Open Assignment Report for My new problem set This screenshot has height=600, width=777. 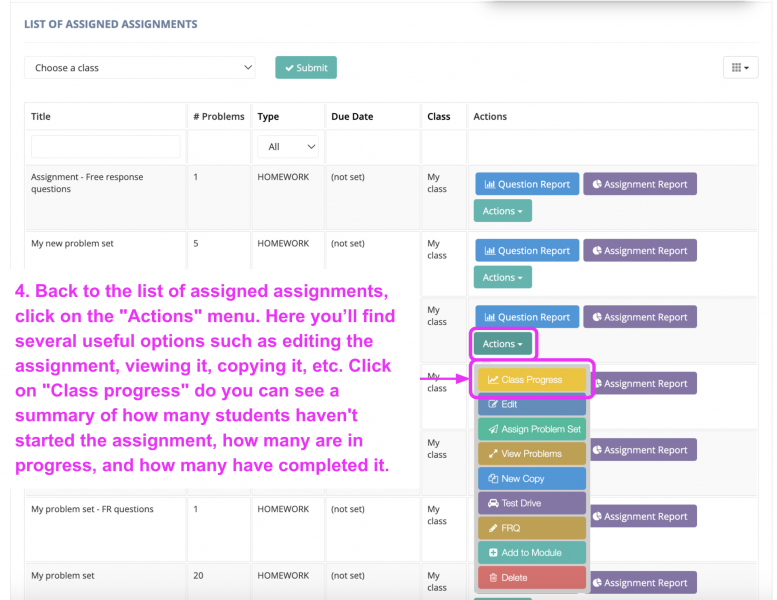point(639,251)
